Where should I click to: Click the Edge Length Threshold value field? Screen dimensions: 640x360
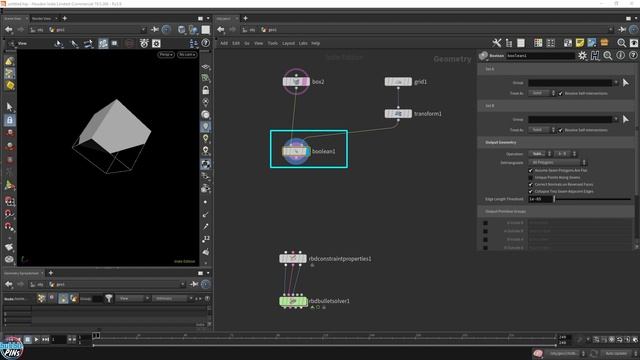(x=540, y=199)
